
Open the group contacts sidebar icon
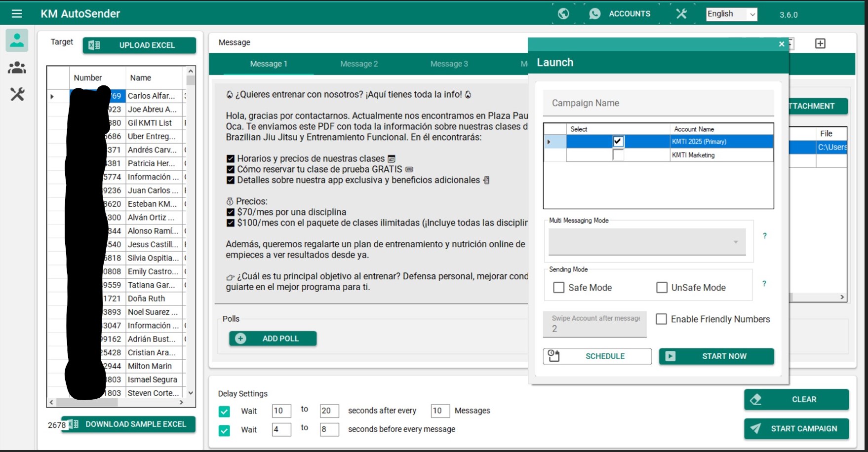pos(17,68)
